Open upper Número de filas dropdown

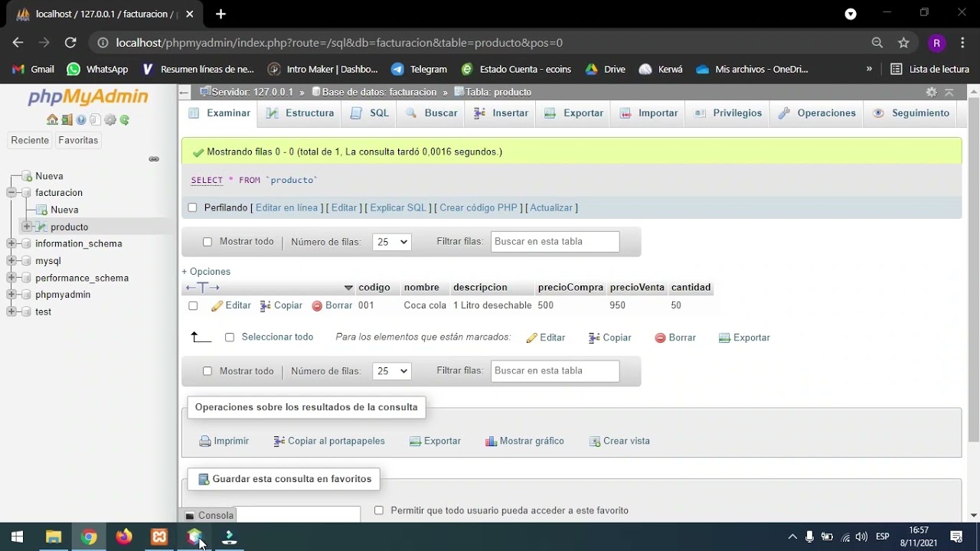tap(392, 242)
